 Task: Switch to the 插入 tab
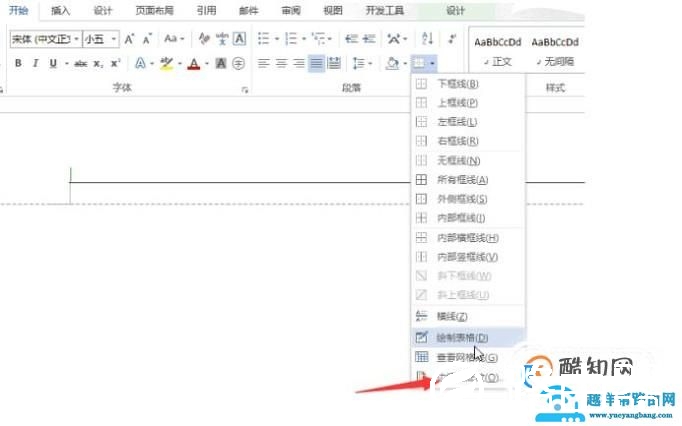click(x=60, y=10)
